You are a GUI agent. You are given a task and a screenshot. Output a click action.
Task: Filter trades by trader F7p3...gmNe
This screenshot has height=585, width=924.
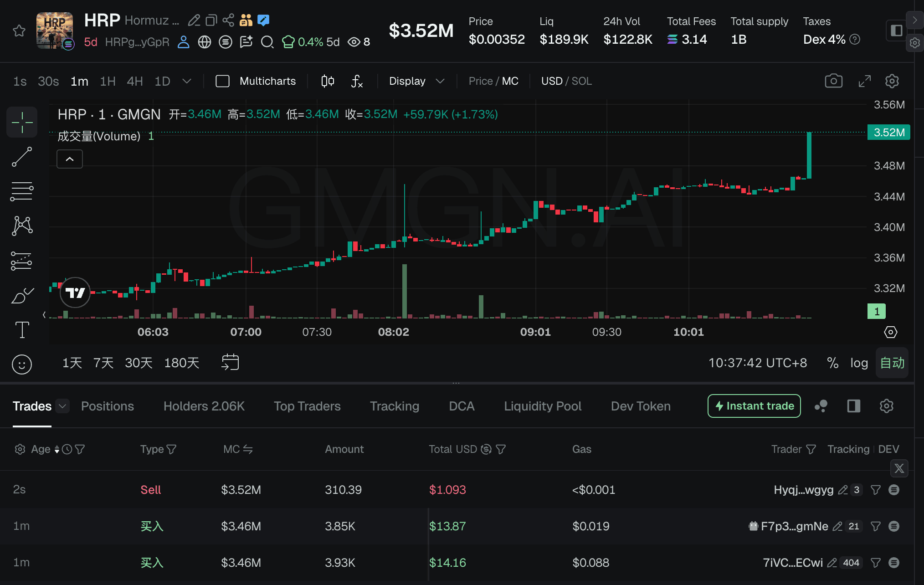pos(875,526)
